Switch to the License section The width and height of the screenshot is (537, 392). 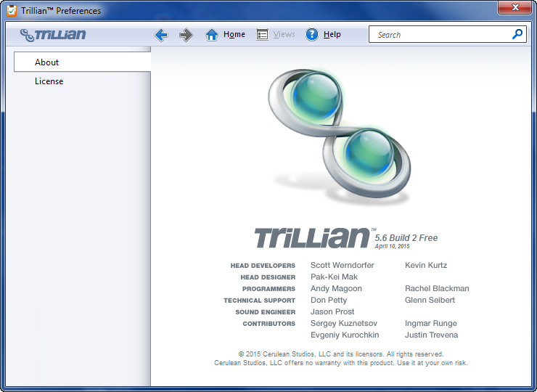(x=49, y=81)
